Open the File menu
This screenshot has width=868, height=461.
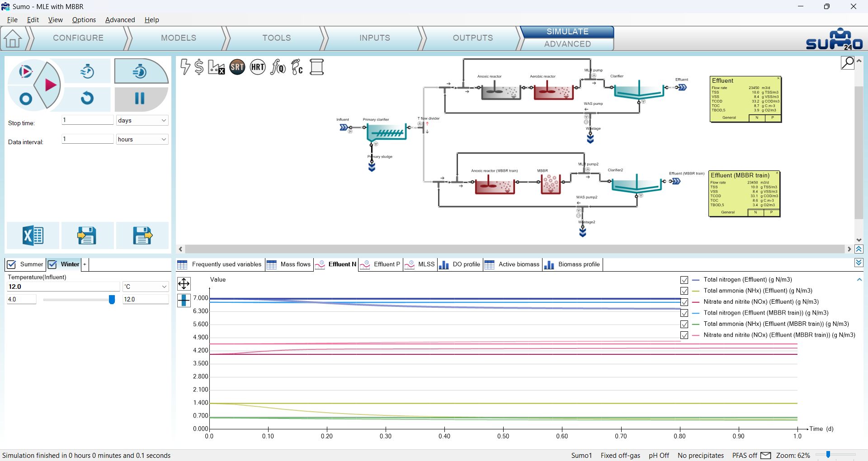12,20
